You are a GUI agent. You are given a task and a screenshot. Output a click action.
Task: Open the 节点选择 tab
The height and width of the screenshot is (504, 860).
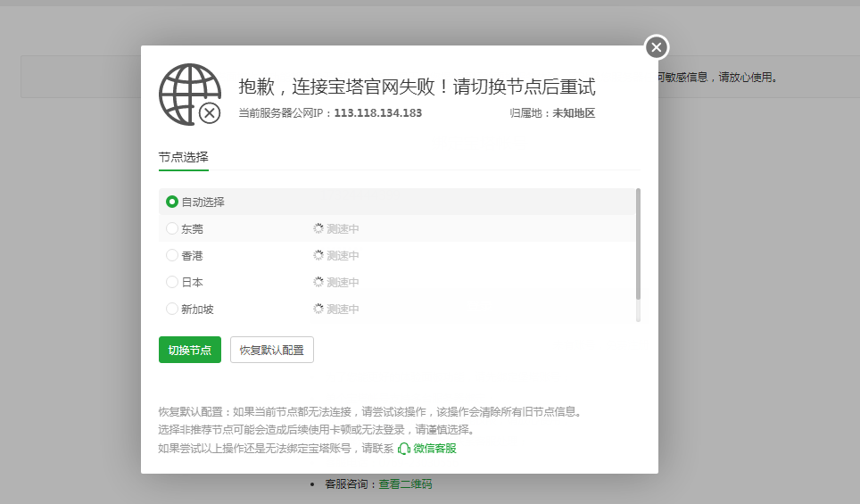click(x=183, y=157)
